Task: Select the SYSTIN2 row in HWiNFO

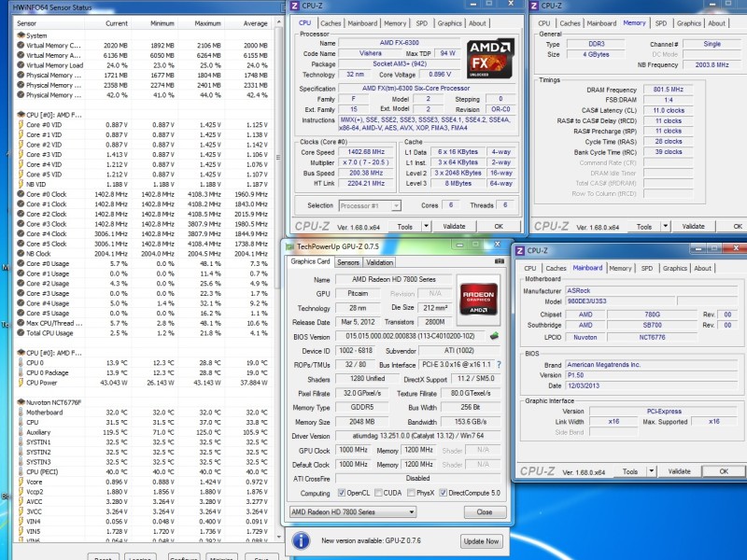Action: (144, 452)
